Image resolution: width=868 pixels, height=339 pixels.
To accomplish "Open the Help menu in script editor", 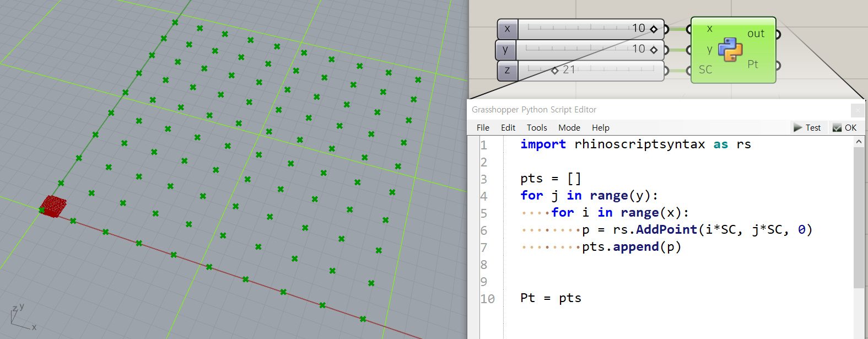I will tap(601, 127).
